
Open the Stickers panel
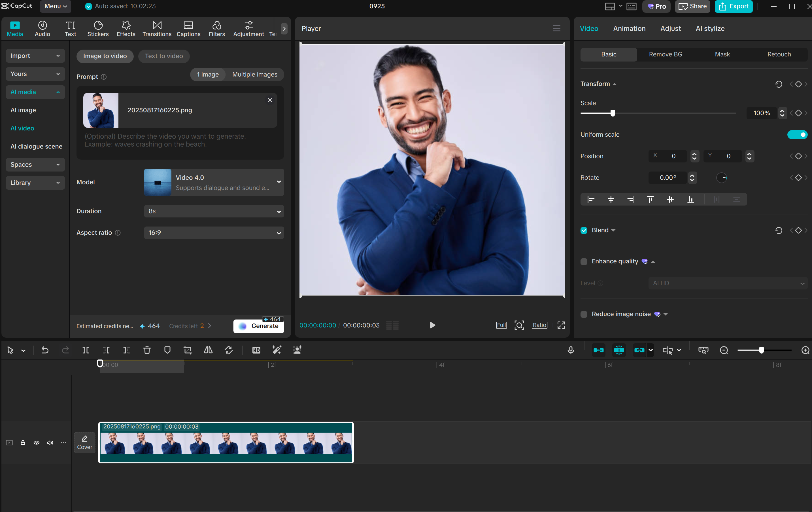coord(98,28)
